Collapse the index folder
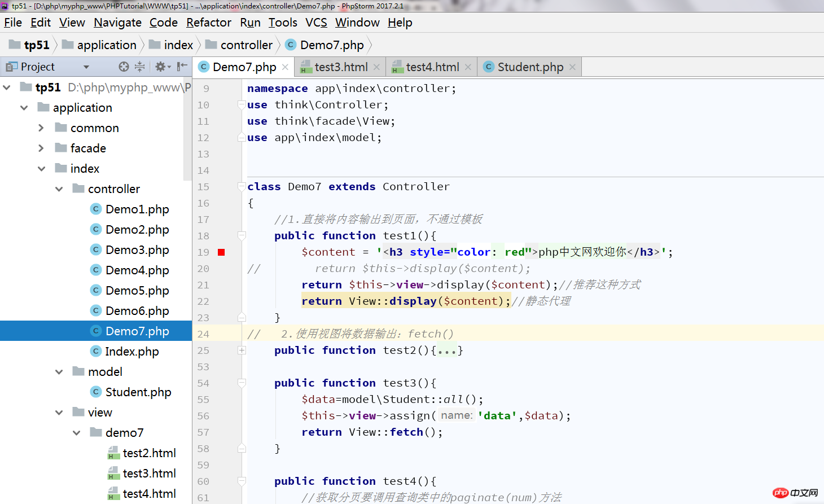The height and width of the screenshot is (504, 824). tap(41, 169)
